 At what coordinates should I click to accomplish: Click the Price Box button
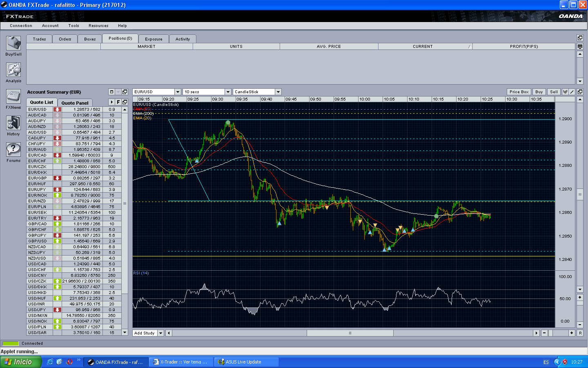coord(519,92)
